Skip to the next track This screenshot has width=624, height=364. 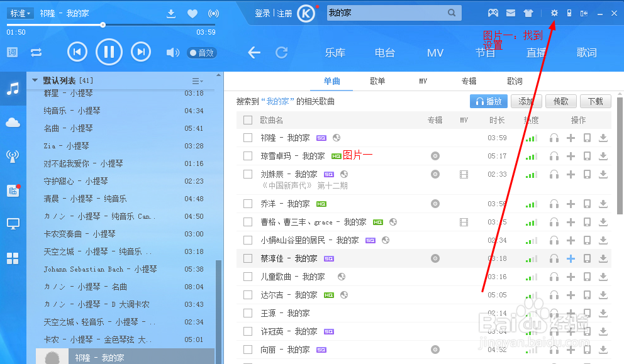coord(141,52)
